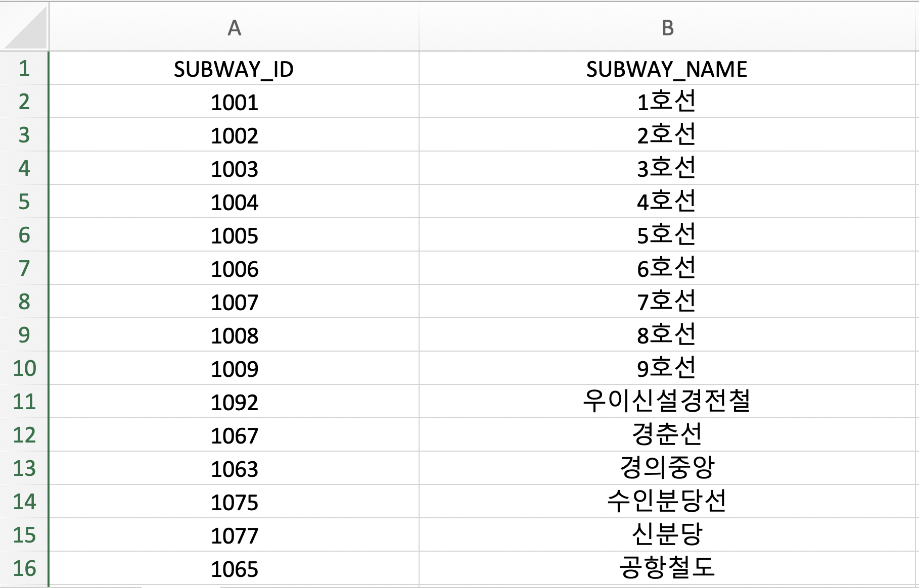Select row 7 header
This screenshot has width=919, height=588.
24,268
